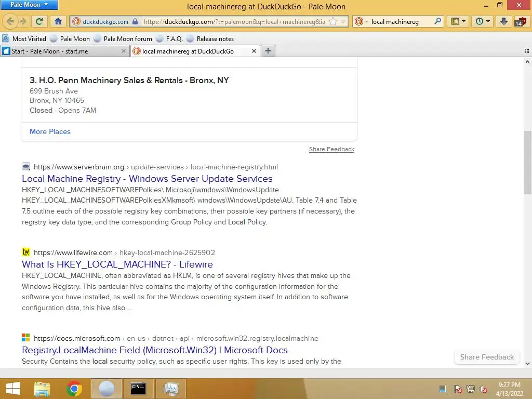Select the text Closed · Opens 7AM
The height and width of the screenshot is (399, 532).
click(x=63, y=110)
